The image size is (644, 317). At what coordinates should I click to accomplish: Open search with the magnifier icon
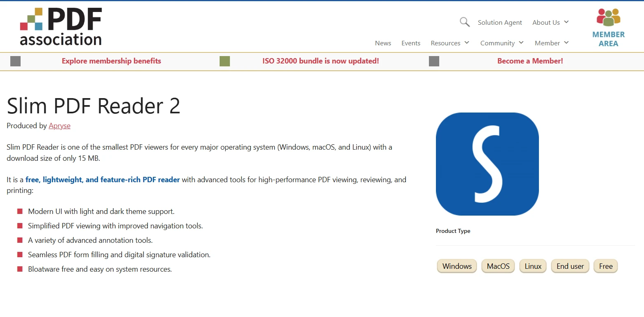[x=464, y=22]
